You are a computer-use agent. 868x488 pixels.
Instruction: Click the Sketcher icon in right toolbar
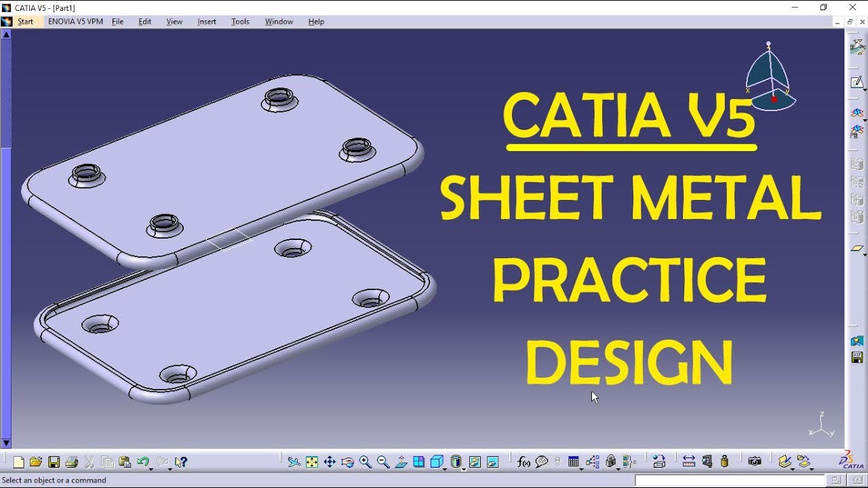857,82
